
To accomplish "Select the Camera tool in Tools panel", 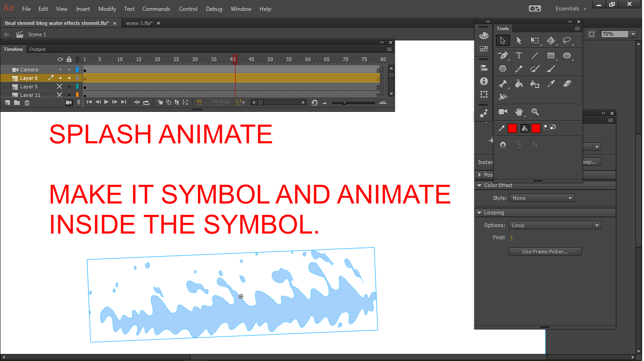I will pos(503,112).
